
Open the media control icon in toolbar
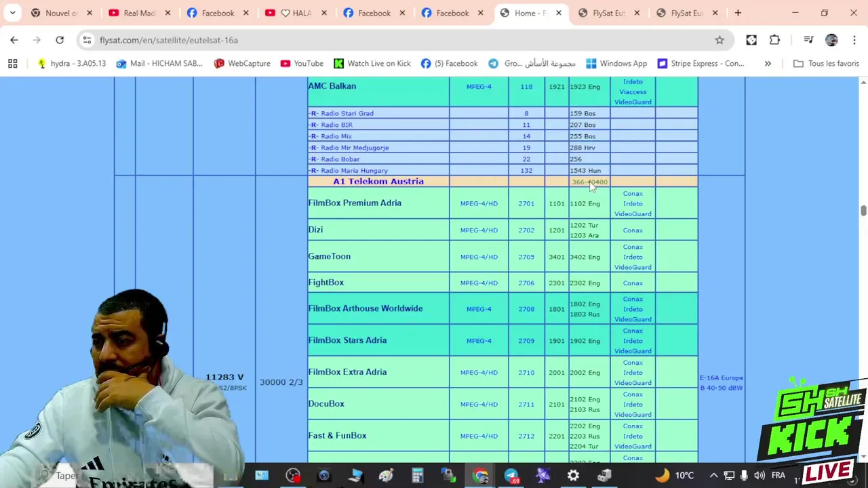pyautogui.click(x=808, y=40)
